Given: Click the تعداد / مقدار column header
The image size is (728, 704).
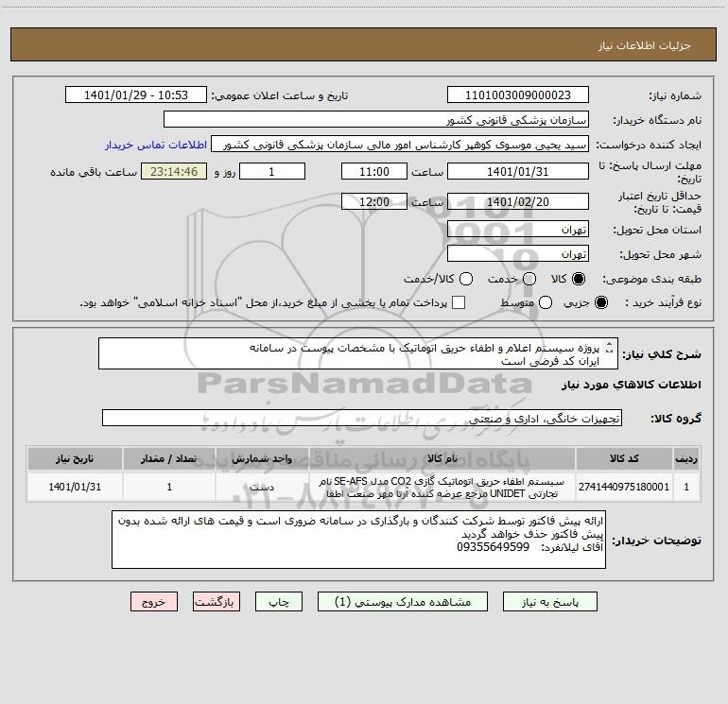Looking at the screenshot, I should (x=169, y=458).
